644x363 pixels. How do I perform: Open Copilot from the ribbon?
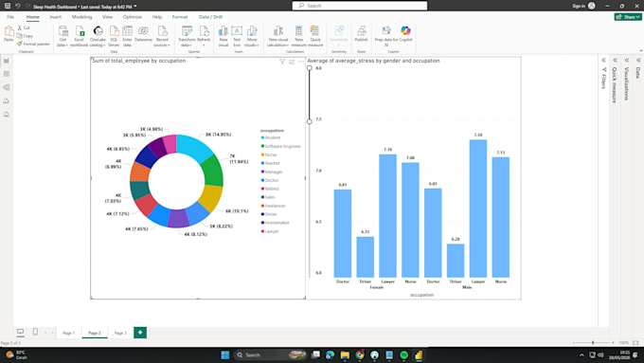[x=405, y=34]
